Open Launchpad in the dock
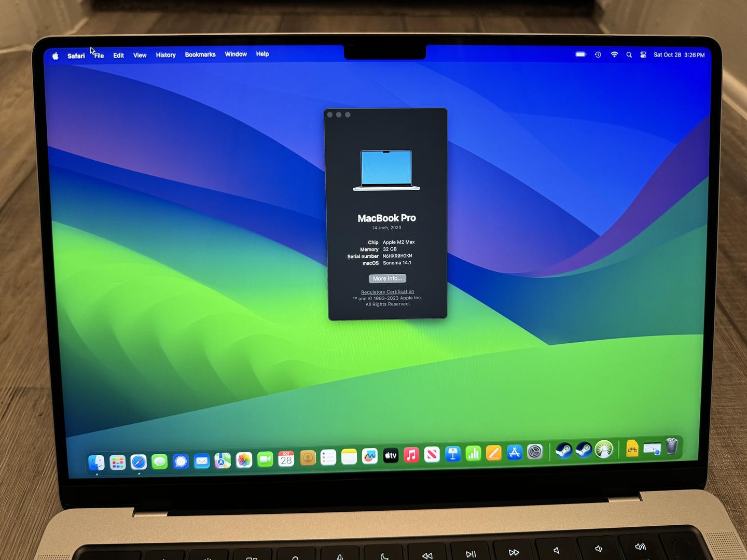The width and height of the screenshot is (747, 560). 118,462
